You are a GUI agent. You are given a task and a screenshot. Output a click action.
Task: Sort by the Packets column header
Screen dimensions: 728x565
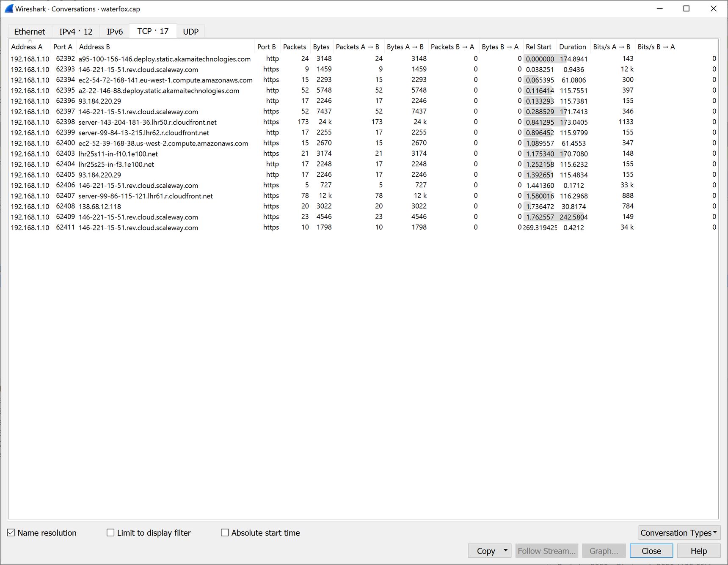295,47
